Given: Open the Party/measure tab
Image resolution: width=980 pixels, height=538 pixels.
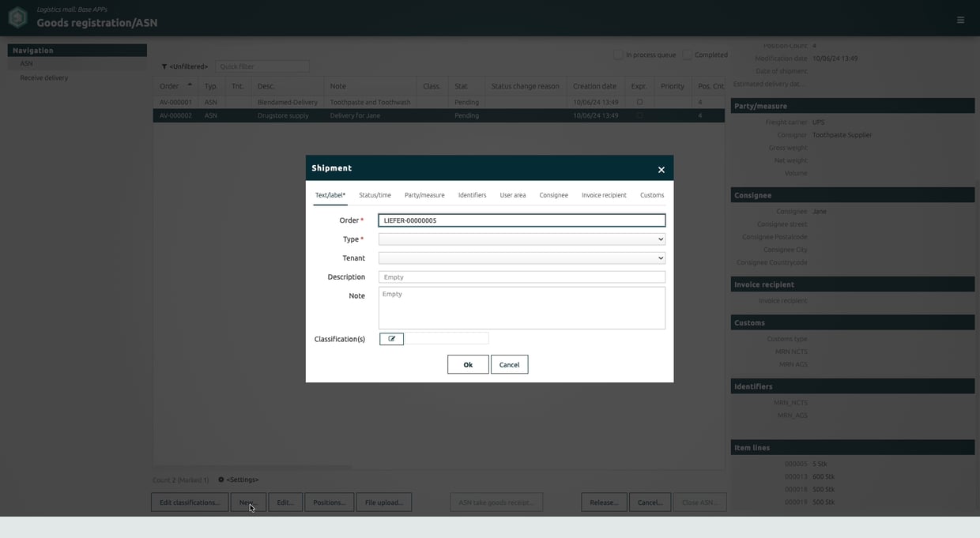Looking at the screenshot, I should click(424, 195).
